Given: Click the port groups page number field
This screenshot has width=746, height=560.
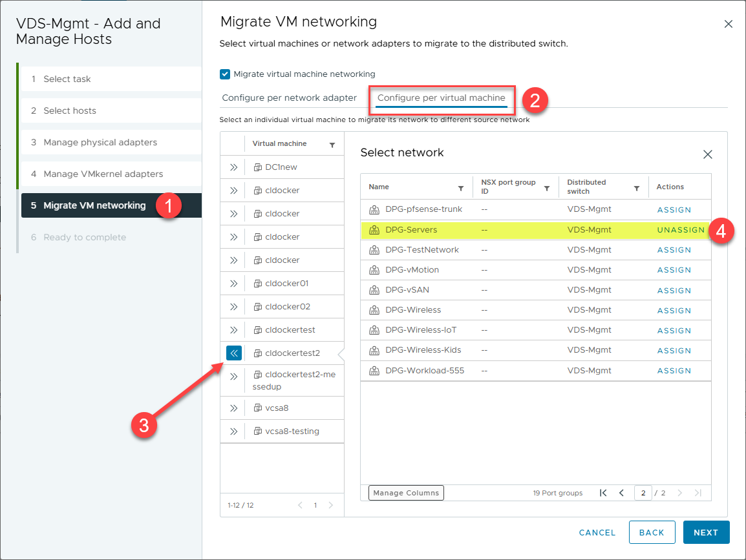Looking at the screenshot, I should click(643, 493).
